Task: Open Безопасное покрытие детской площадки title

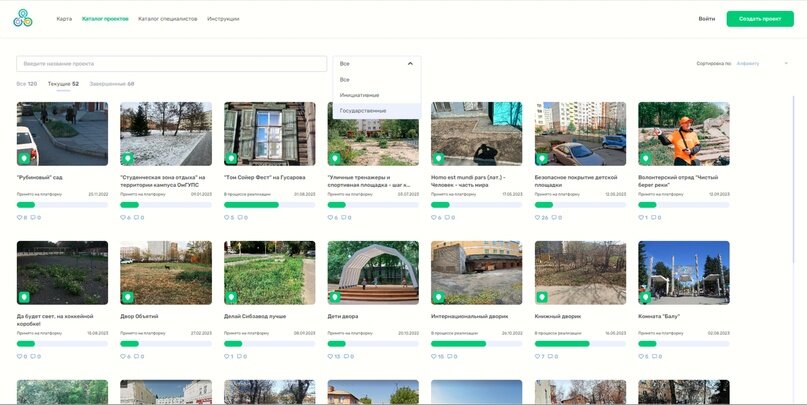Action: coord(576,181)
